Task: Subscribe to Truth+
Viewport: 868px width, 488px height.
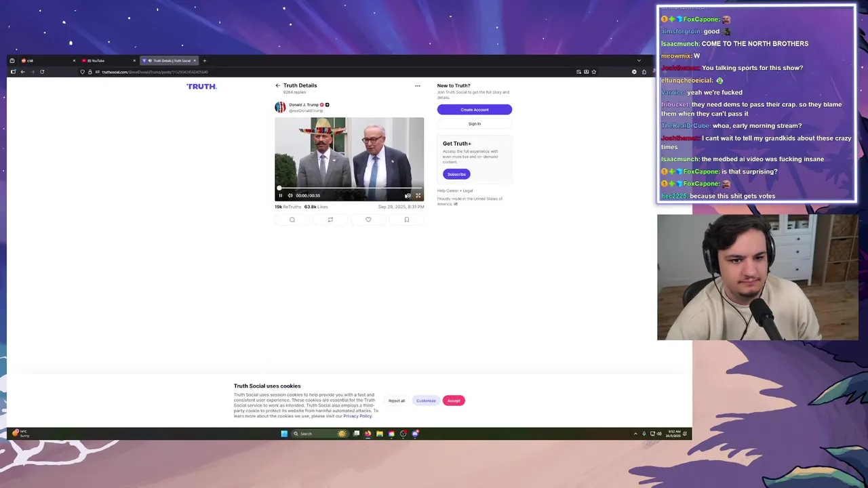Action: click(x=456, y=174)
